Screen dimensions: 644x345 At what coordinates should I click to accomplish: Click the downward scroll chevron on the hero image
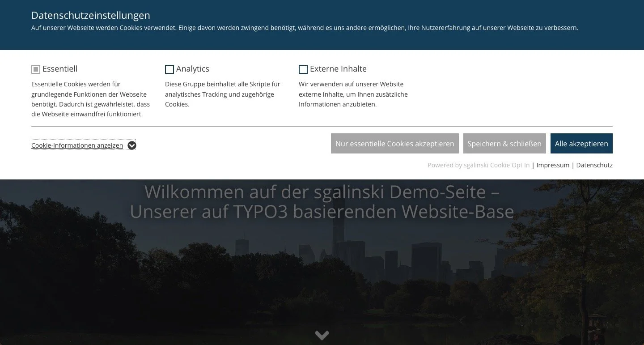tap(322, 334)
